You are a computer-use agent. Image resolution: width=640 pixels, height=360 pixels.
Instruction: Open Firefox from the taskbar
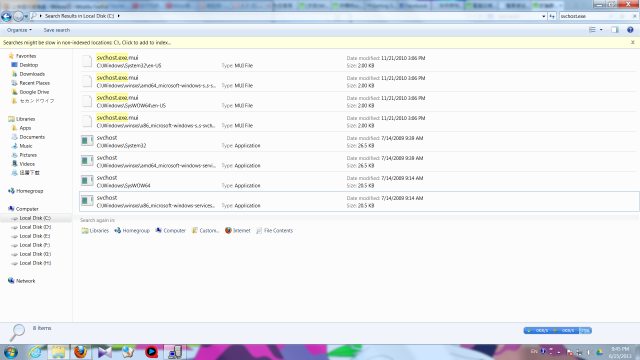81,352
